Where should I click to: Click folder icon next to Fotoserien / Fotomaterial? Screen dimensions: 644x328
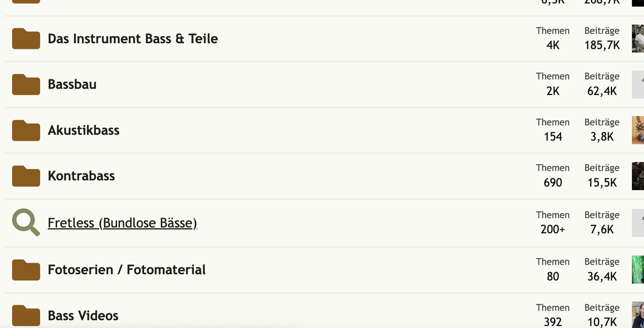coord(26,270)
